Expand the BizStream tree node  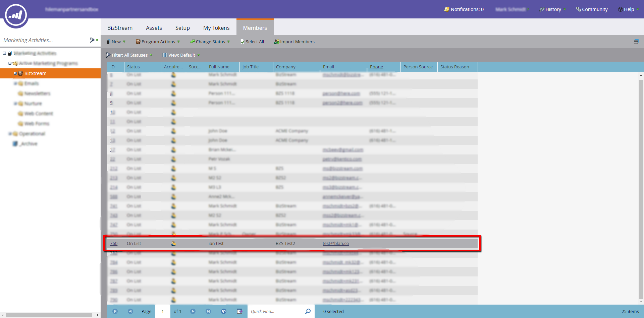[x=15, y=73]
